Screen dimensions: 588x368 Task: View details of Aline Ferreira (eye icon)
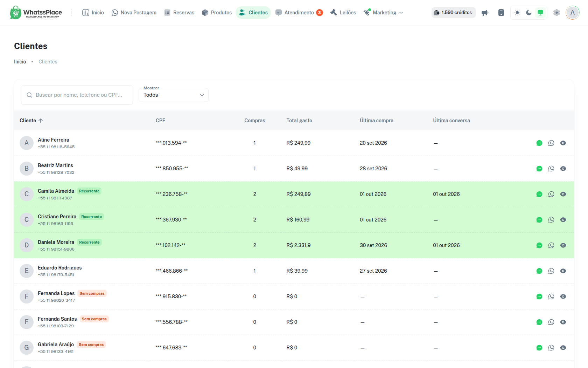[x=563, y=143]
